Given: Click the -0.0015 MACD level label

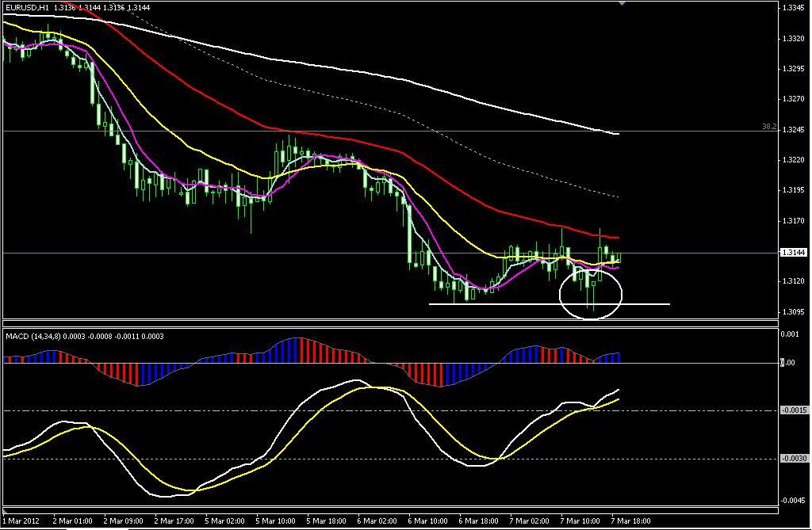Looking at the screenshot, I should (x=794, y=410).
